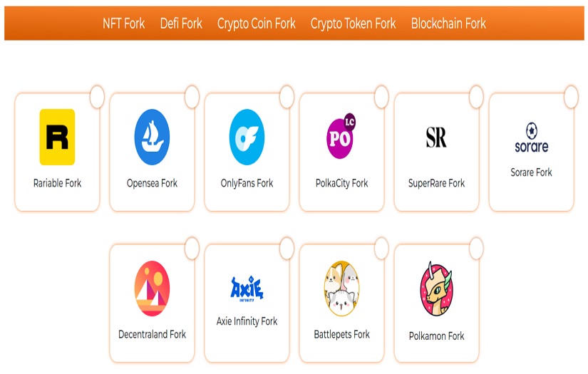Select the circle on Sorare Fork card

(x=571, y=96)
